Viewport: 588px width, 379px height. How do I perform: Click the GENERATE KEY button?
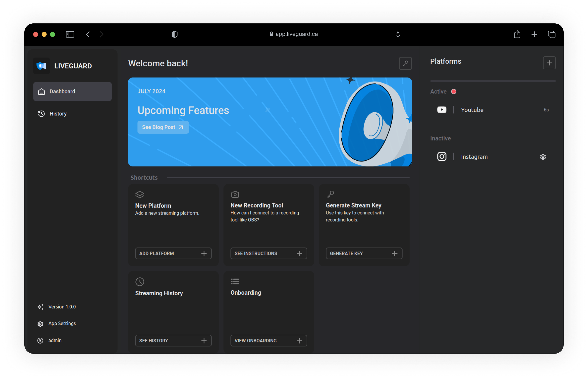364,253
